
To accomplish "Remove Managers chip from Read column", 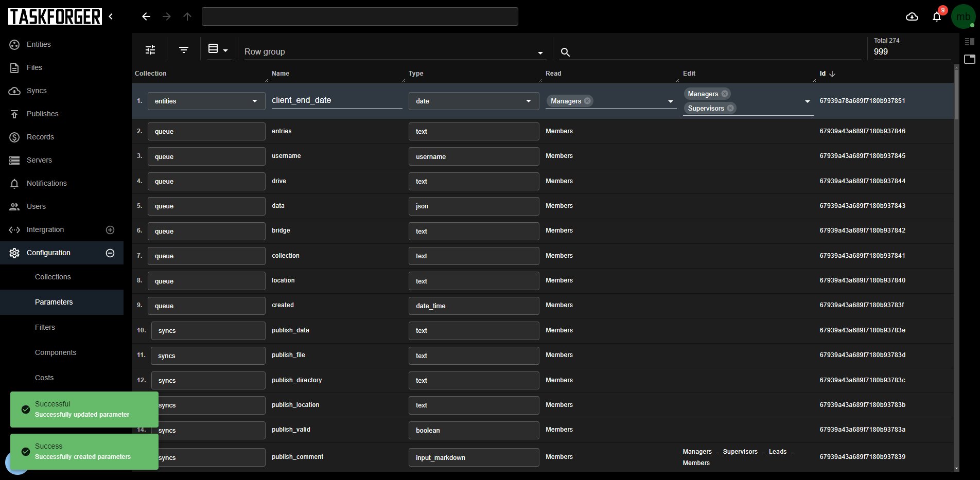I will pos(587,101).
